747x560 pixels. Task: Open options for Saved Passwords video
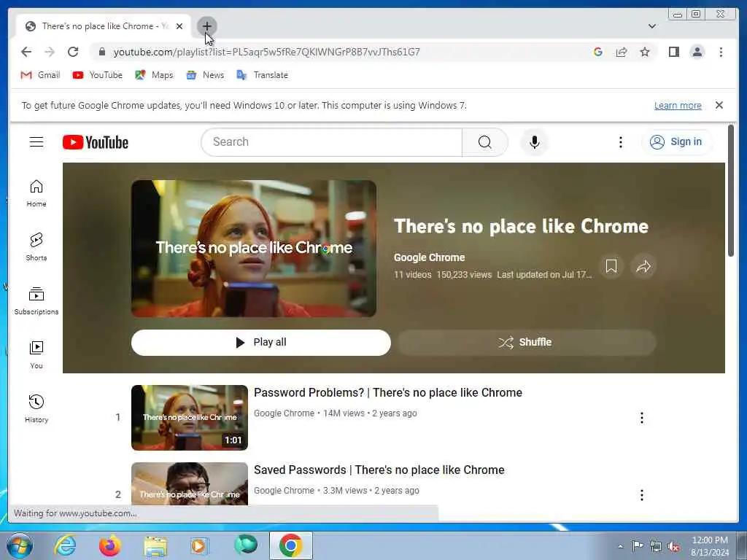(x=642, y=495)
